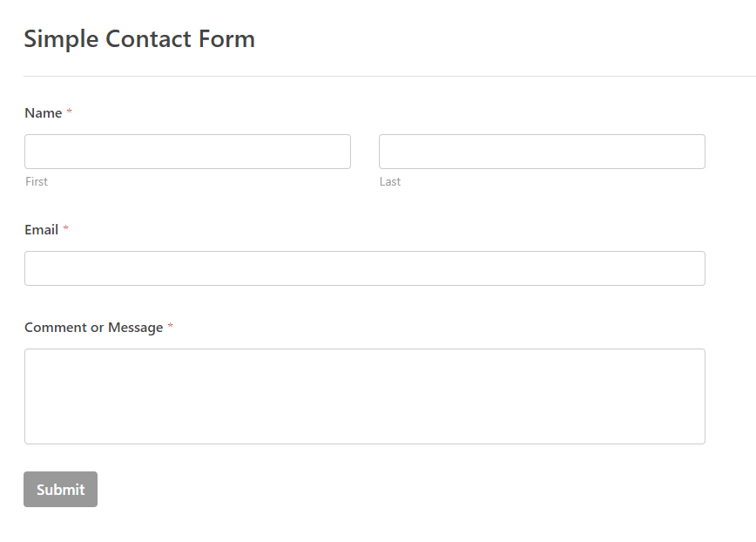Click the Comment or Message text area
Viewport: 756px width, 542px height.
coord(365,396)
